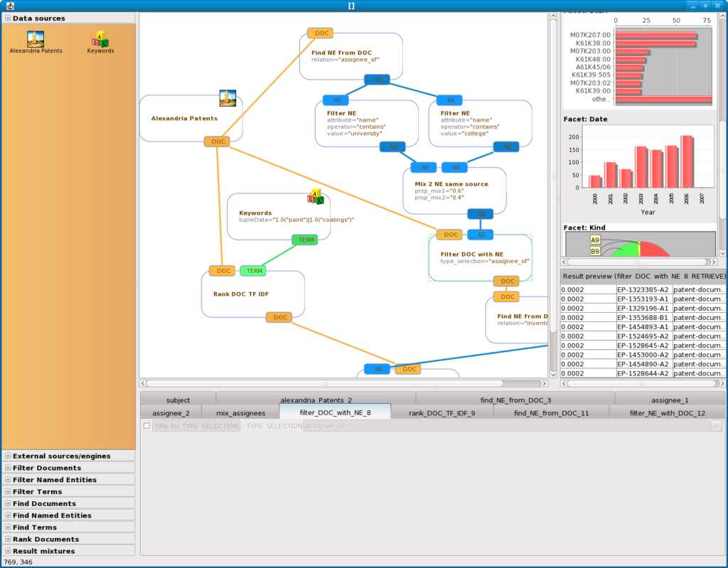Click the workflow canvas horizontal scrollbar
Image resolution: width=728 pixels, height=568 pixels.
(x=324, y=384)
